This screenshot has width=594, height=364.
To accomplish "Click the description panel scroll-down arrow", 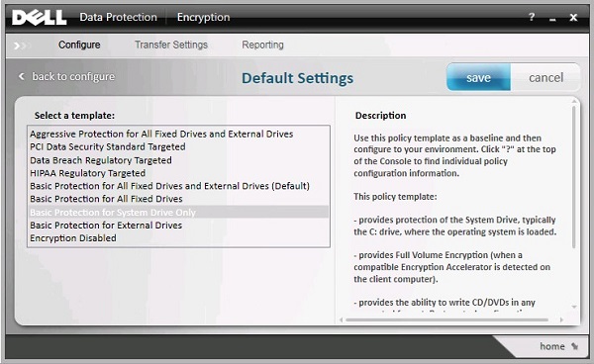I will pyautogui.click(x=574, y=307).
